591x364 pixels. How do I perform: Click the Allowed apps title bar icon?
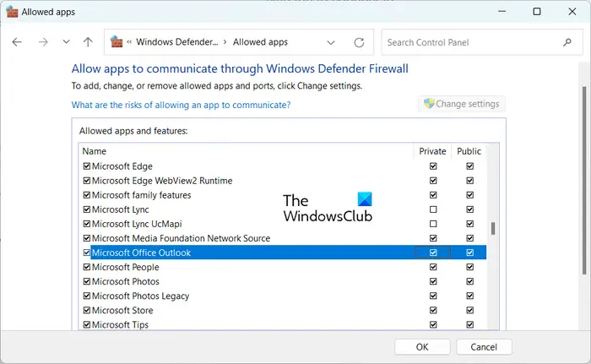coord(13,12)
